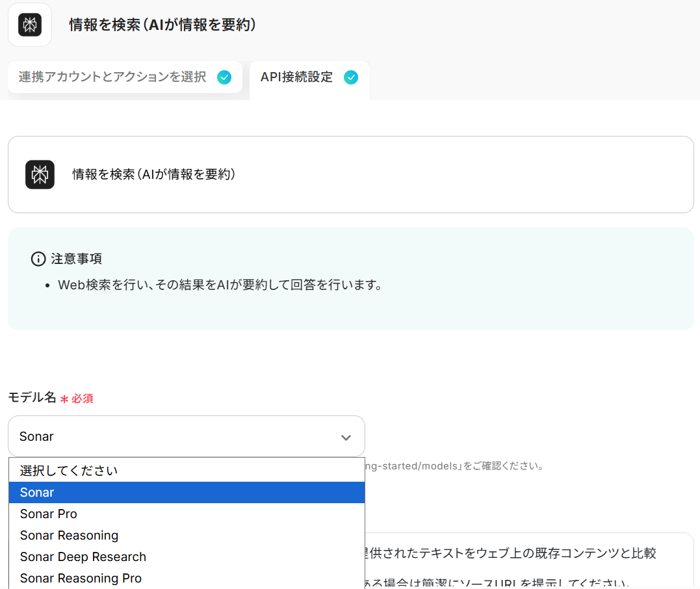
Task: Click the page title 情報を検索(AIが情報を要約) in header
Action: tap(162, 25)
